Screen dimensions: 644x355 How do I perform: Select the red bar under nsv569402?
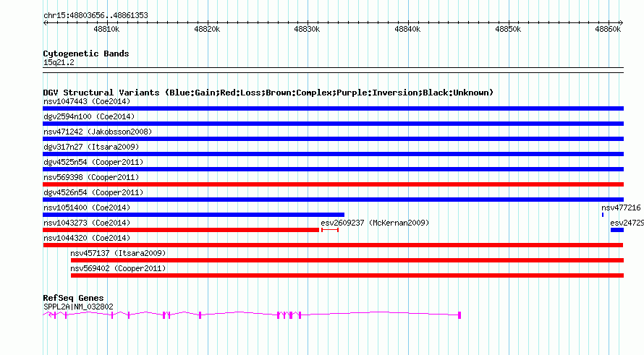(347, 275)
